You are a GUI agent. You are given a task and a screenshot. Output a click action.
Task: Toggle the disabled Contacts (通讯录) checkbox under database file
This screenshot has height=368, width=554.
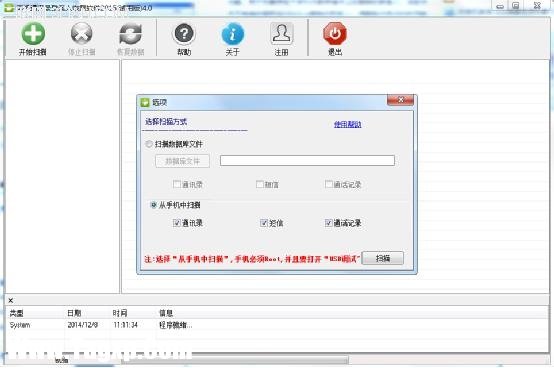[x=177, y=184]
